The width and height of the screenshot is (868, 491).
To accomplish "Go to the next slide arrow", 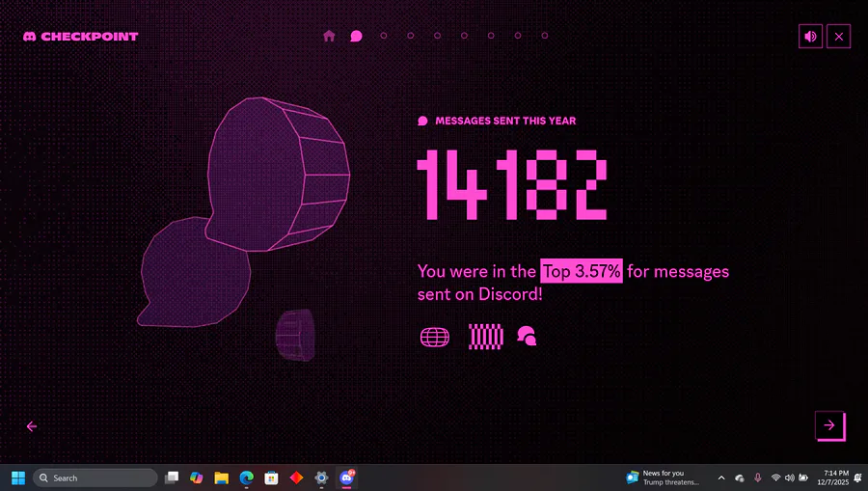I will pyautogui.click(x=829, y=425).
